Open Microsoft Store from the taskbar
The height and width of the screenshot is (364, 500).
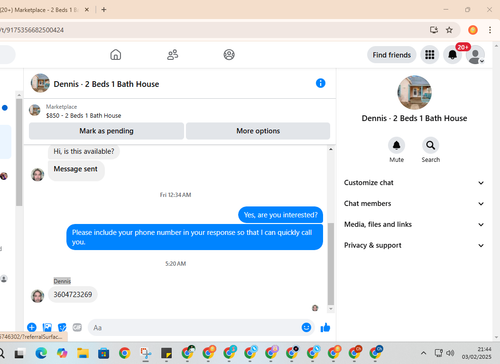[x=104, y=353]
